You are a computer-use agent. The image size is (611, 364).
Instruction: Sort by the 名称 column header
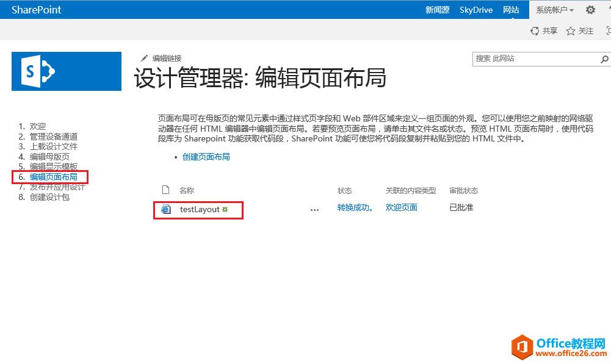pos(187,190)
